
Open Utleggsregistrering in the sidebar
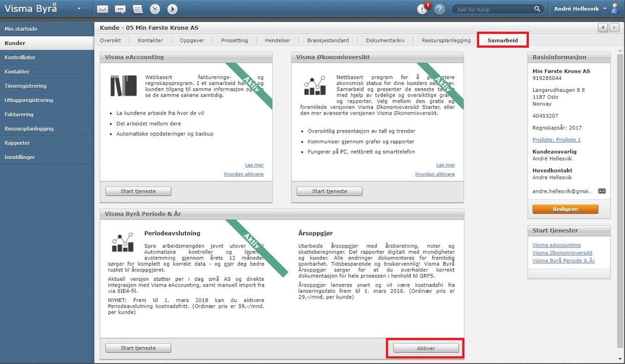47,100
